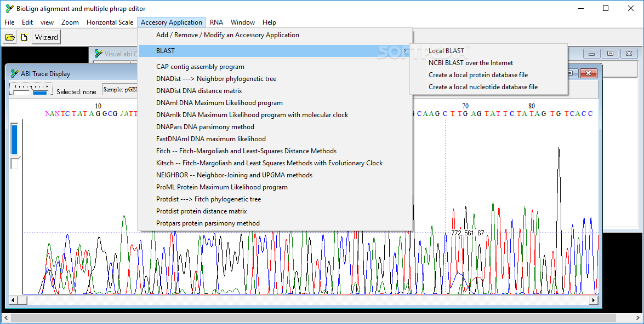Click the 'Selected: none' label
The height and width of the screenshot is (324, 644).
pyautogui.click(x=76, y=92)
